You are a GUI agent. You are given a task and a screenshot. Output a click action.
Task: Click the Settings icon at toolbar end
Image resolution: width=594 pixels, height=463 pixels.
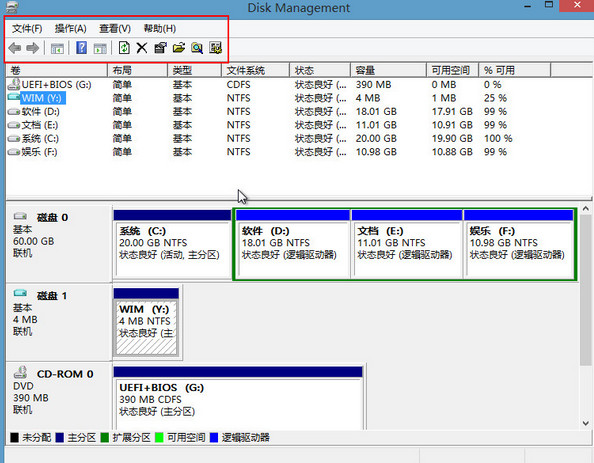(215, 48)
